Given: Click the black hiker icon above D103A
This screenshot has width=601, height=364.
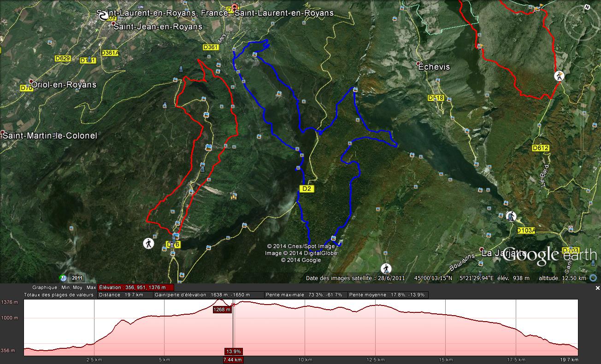Looking at the screenshot, I should pos(511,216).
